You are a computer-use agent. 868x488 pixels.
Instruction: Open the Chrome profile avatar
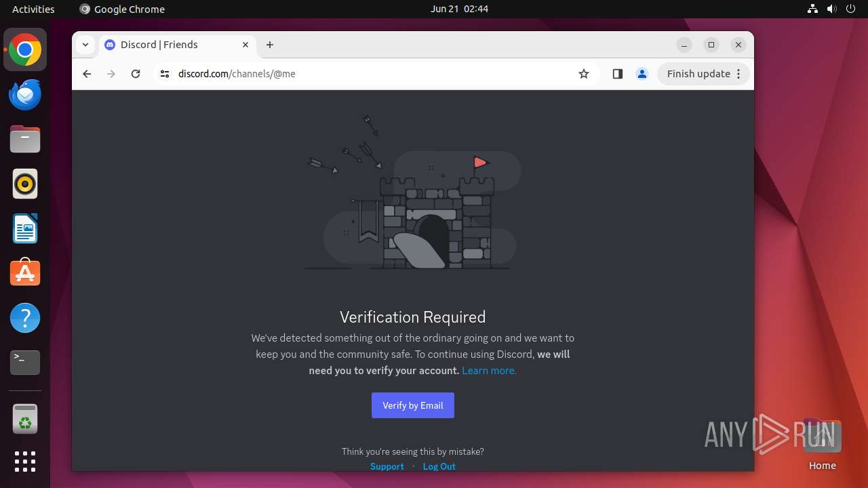642,74
